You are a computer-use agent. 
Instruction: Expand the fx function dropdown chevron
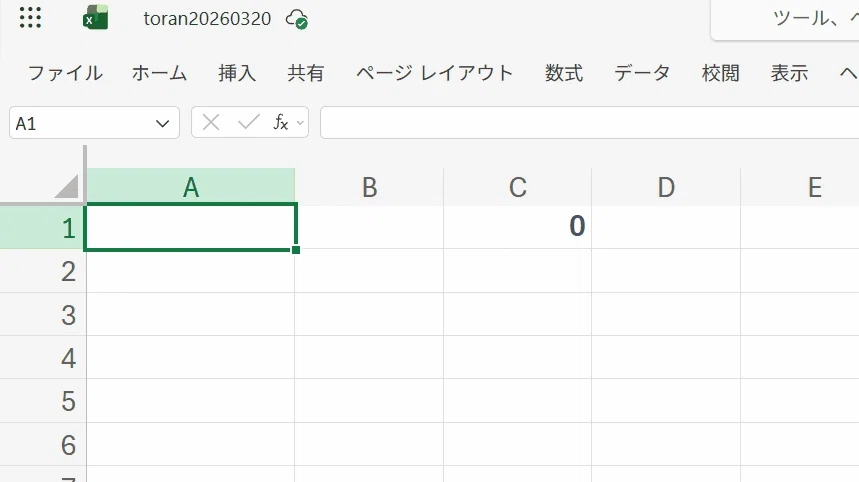pos(300,123)
